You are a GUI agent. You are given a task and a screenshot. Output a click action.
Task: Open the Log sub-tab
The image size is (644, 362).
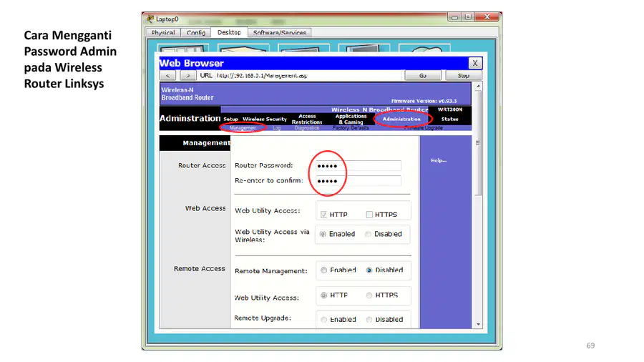click(x=277, y=128)
